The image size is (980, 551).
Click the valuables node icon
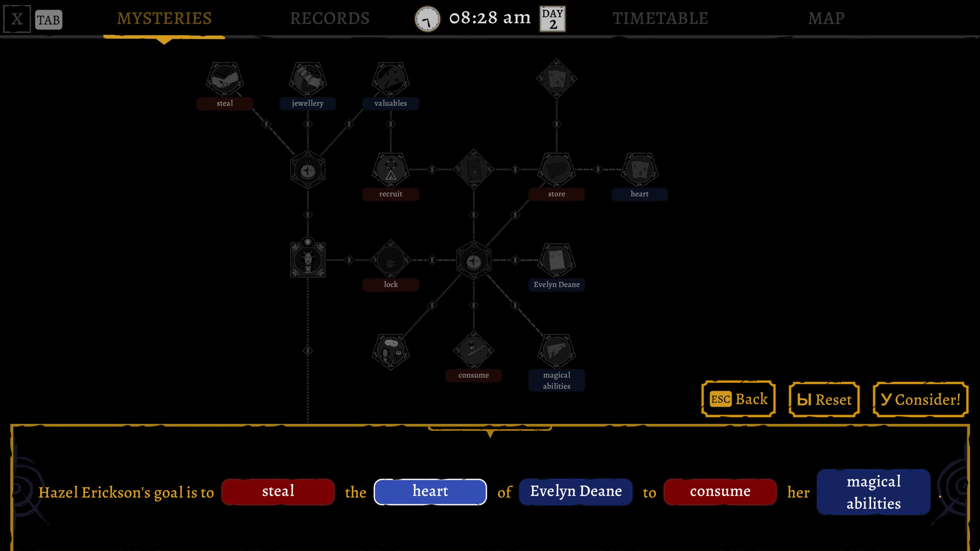click(390, 79)
